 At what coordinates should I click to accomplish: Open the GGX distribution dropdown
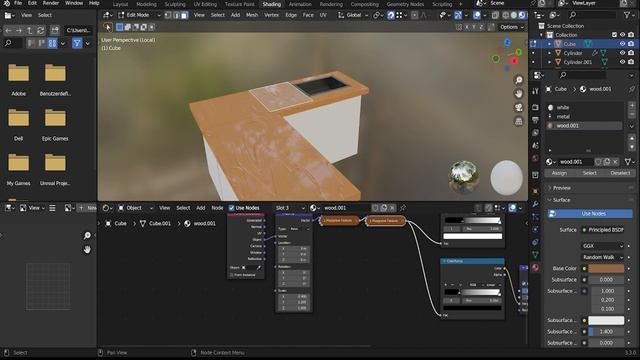[x=602, y=246]
